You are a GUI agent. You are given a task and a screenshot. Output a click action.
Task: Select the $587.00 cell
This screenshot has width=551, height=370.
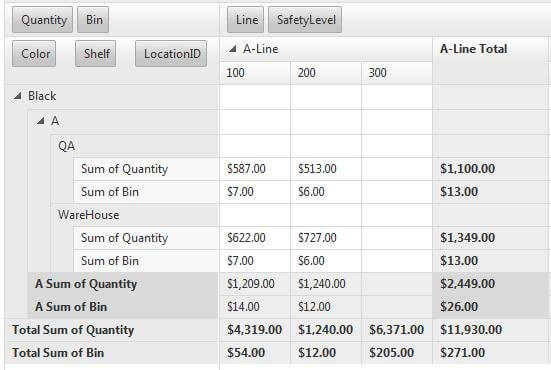coord(255,169)
